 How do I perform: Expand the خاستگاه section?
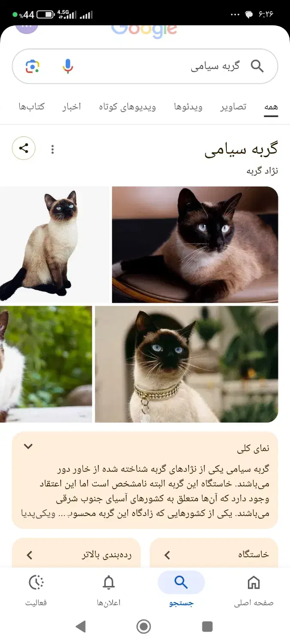pos(214,555)
